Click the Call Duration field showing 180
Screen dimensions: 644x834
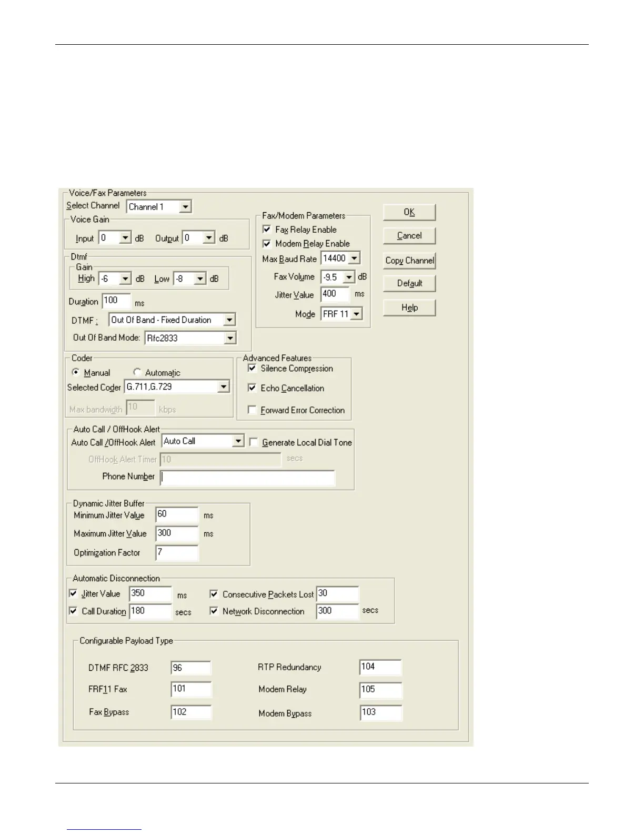[x=150, y=611]
